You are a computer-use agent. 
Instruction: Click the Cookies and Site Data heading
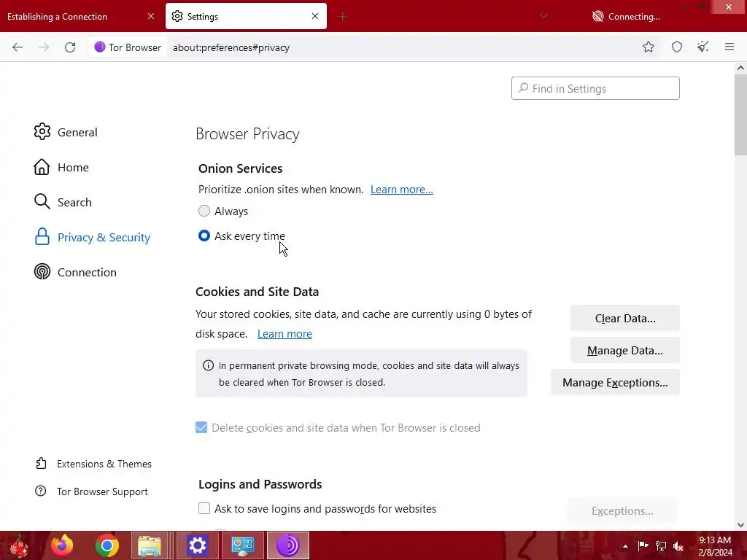[257, 292]
